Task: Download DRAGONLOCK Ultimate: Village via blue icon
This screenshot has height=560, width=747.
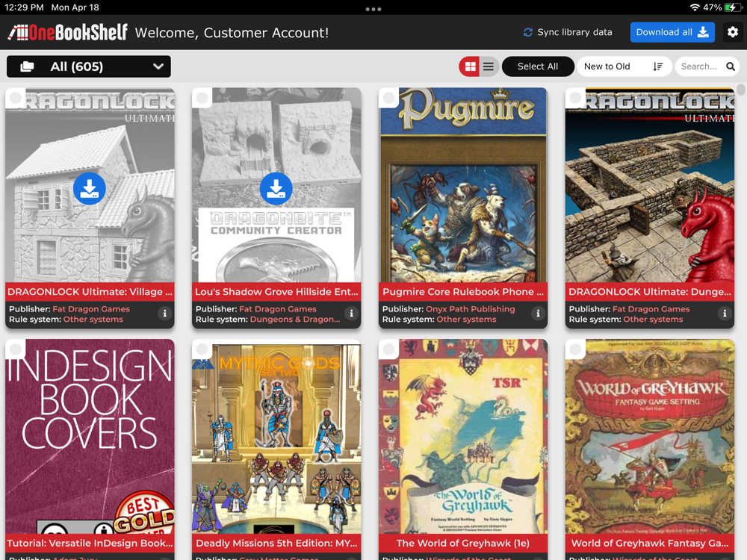Action: coord(90,189)
